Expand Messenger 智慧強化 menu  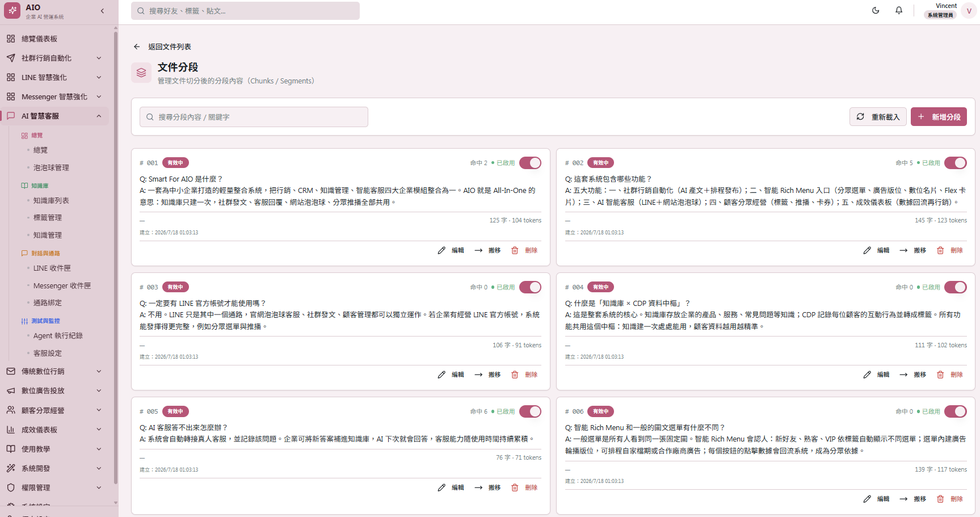(54, 96)
